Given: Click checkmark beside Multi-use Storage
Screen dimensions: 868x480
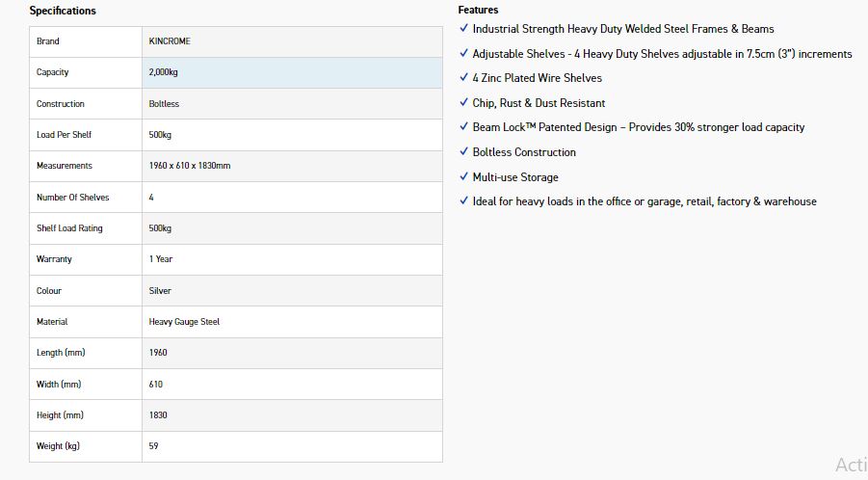Looking at the screenshot, I should click(x=464, y=177).
